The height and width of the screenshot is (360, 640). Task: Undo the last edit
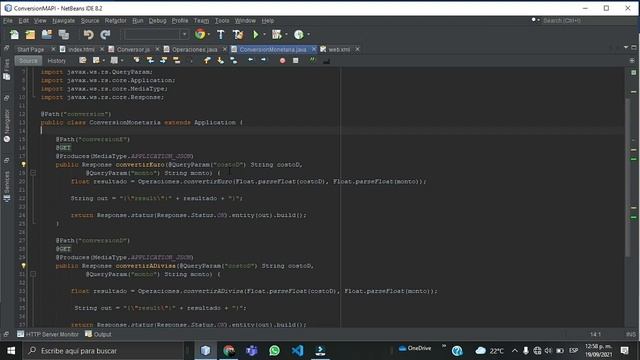(88, 35)
